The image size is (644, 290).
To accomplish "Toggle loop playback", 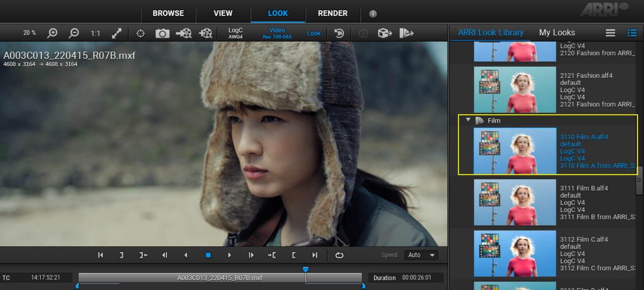I will (x=339, y=255).
